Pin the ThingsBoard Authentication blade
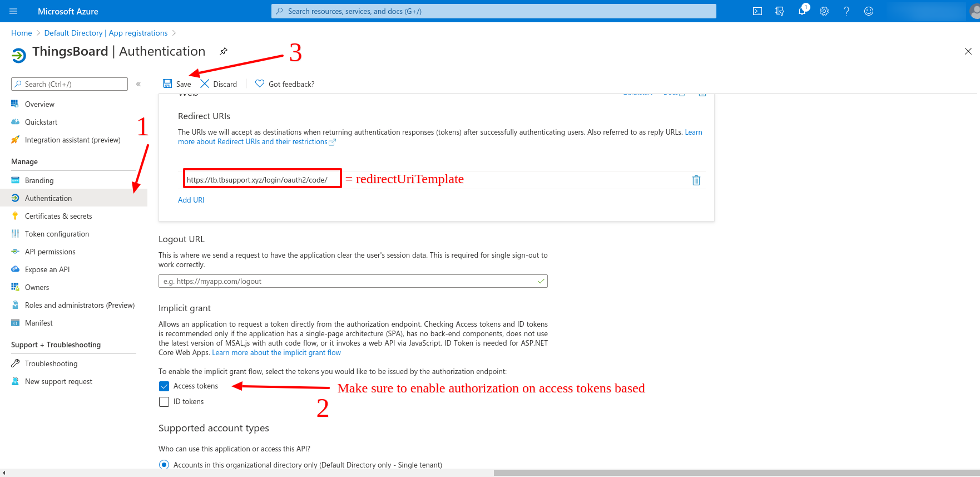Screen dimensions: 980x477 click(224, 51)
